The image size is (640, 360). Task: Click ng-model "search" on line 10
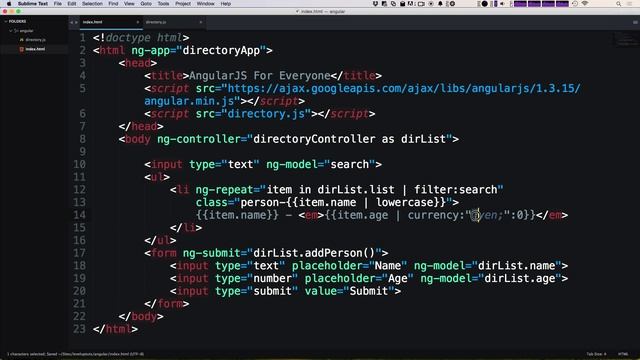pyautogui.click(x=349, y=164)
